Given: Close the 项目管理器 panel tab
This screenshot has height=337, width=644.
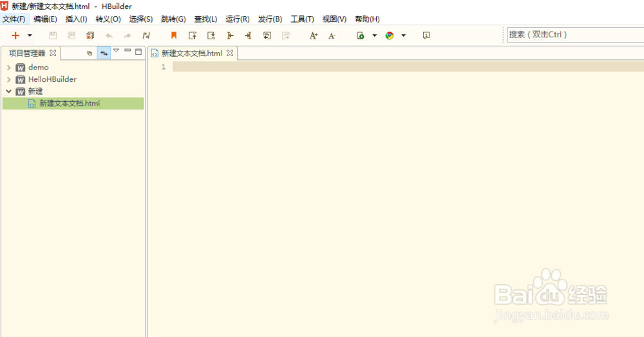Looking at the screenshot, I should click(x=53, y=53).
